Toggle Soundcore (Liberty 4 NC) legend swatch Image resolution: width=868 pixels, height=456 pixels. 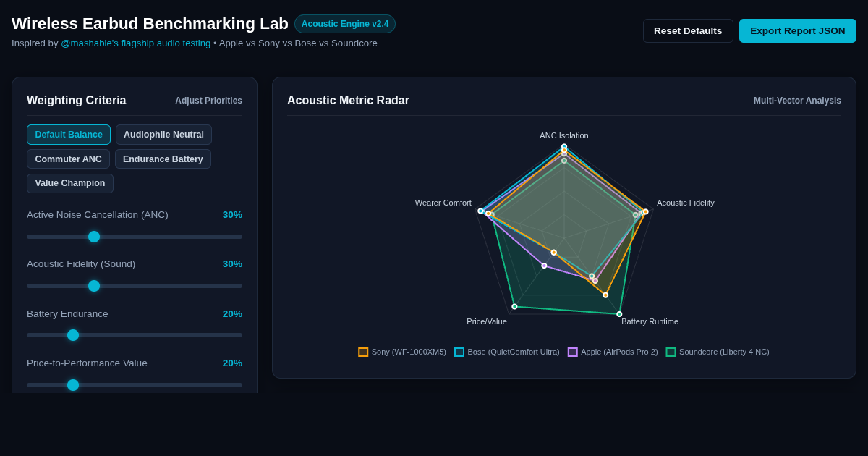click(x=671, y=352)
